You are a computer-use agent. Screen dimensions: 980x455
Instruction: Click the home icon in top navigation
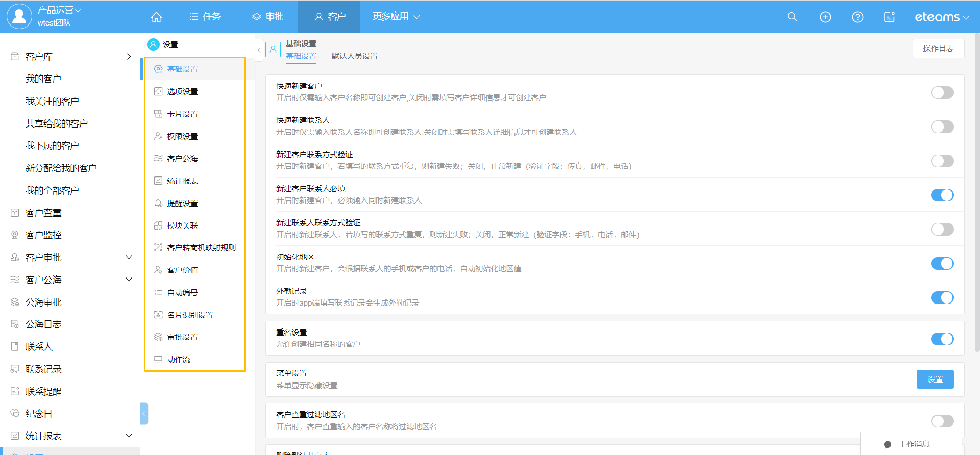click(156, 17)
